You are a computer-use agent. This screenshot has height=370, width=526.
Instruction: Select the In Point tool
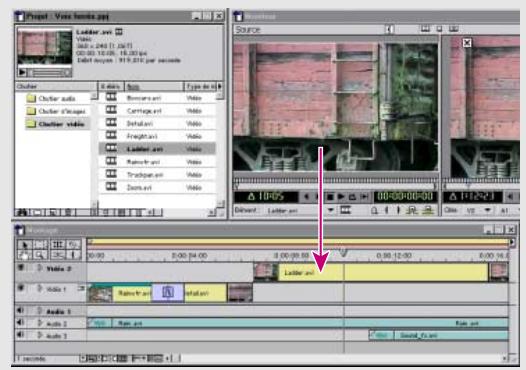click(x=73, y=255)
